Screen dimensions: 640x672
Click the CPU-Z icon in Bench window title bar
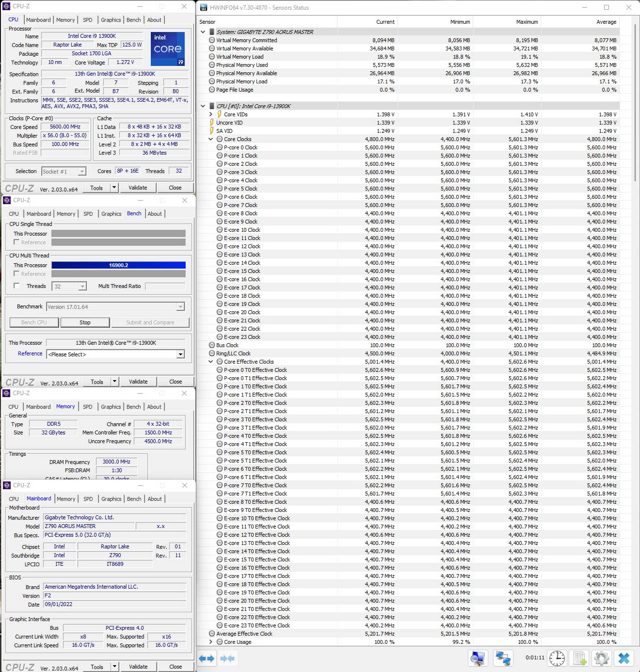[x=7, y=200]
